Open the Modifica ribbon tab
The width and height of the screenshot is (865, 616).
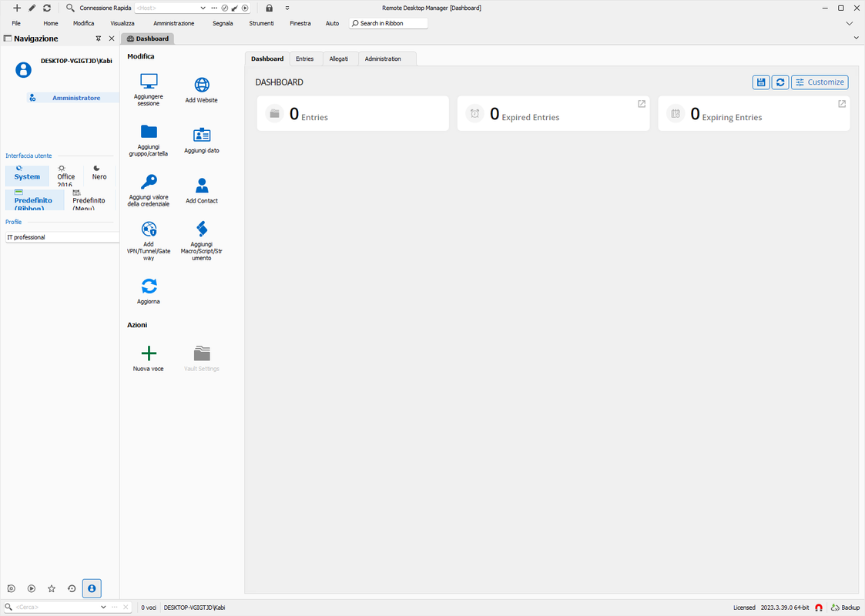(83, 23)
